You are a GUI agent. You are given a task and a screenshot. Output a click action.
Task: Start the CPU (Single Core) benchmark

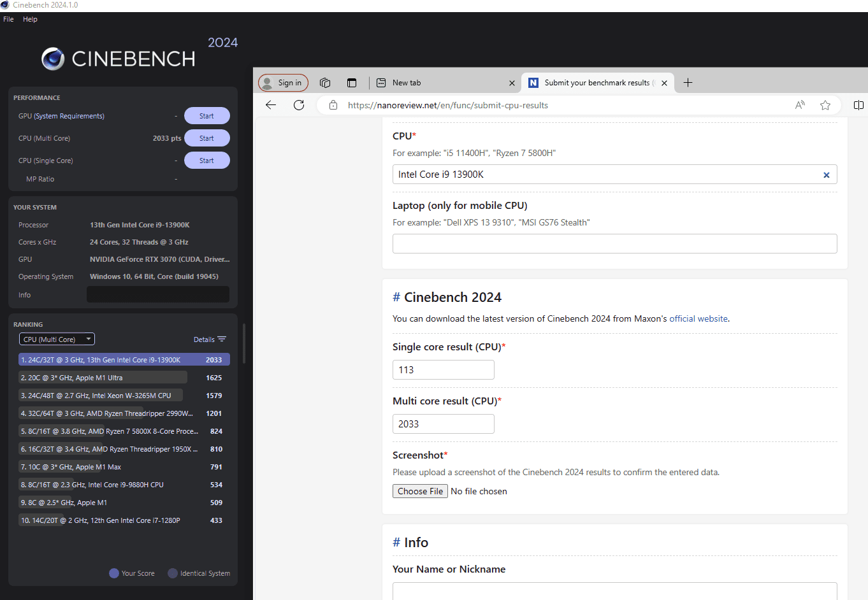tap(206, 161)
